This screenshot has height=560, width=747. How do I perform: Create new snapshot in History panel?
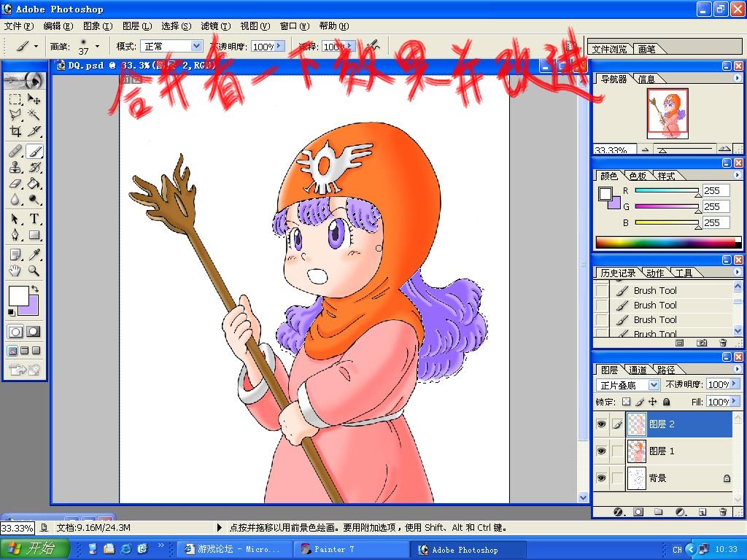(x=702, y=343)
